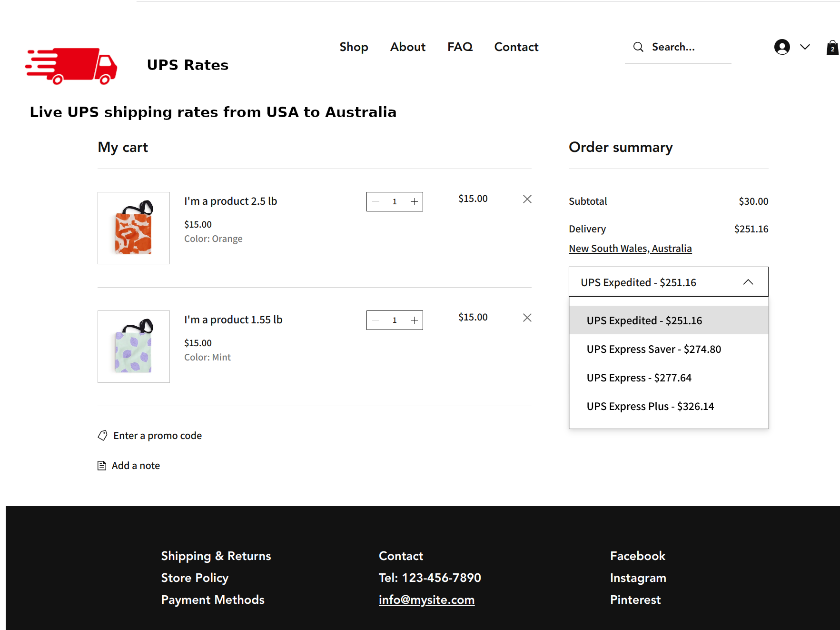Click the Color: Mint label

pos(208,357)
